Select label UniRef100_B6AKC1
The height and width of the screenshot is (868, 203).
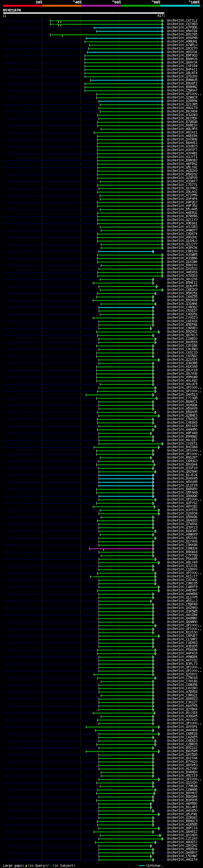pos(182,402)
